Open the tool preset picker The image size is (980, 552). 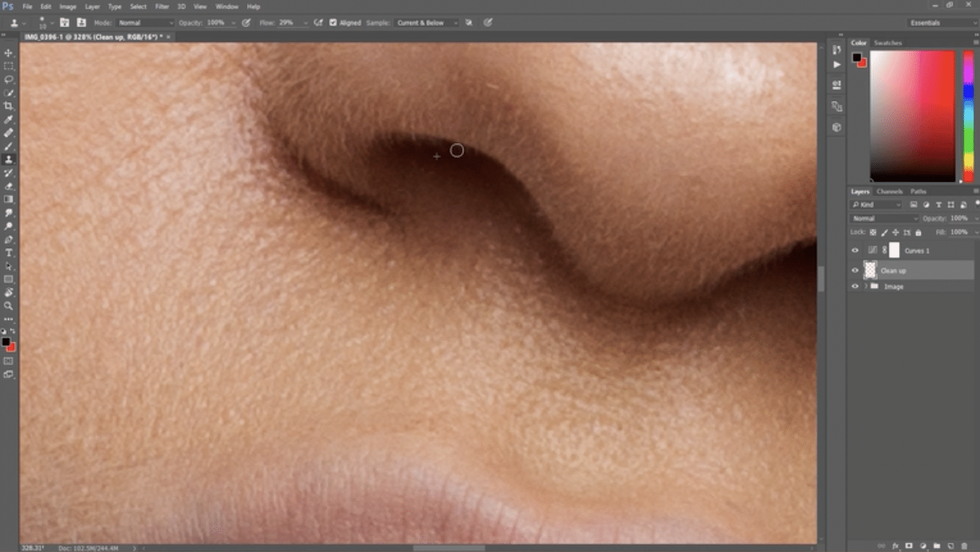(17, 23)
